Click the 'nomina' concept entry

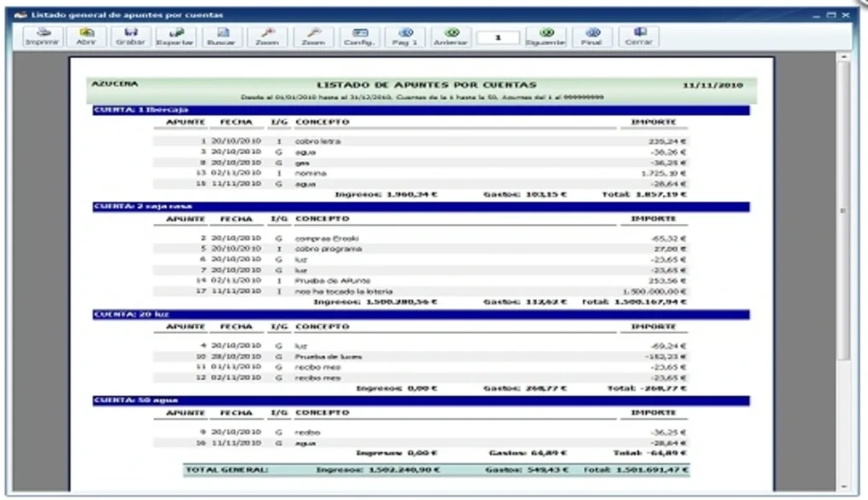point(311,174)
